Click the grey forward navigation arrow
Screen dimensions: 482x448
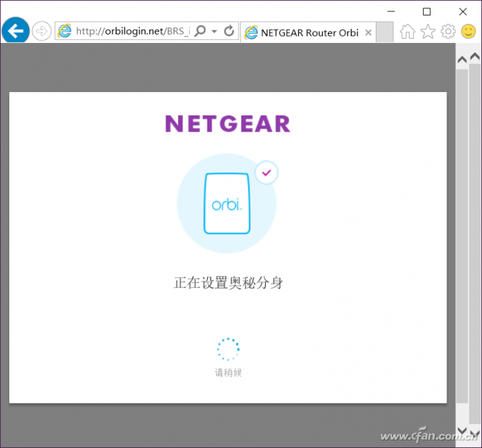tap(42, 31)
